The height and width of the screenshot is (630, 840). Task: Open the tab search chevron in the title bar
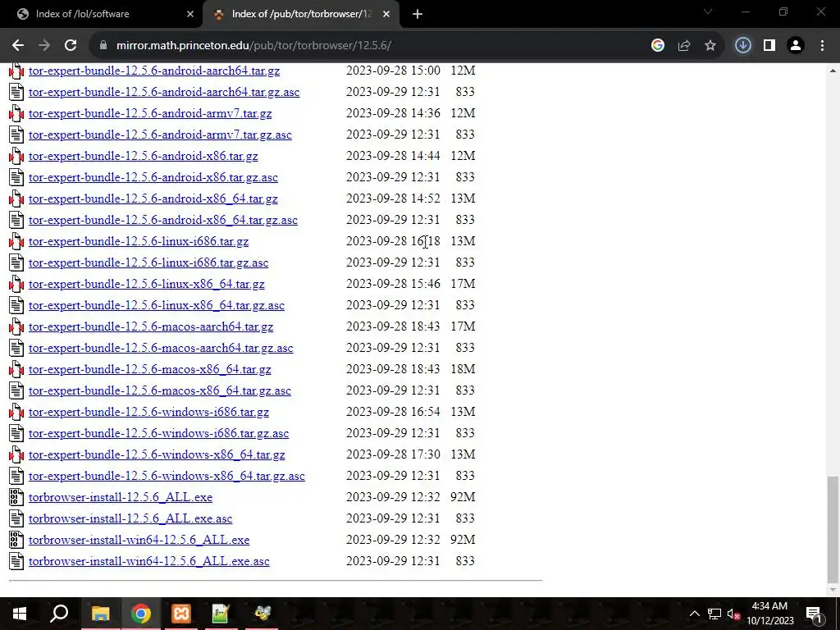point(708,11)
